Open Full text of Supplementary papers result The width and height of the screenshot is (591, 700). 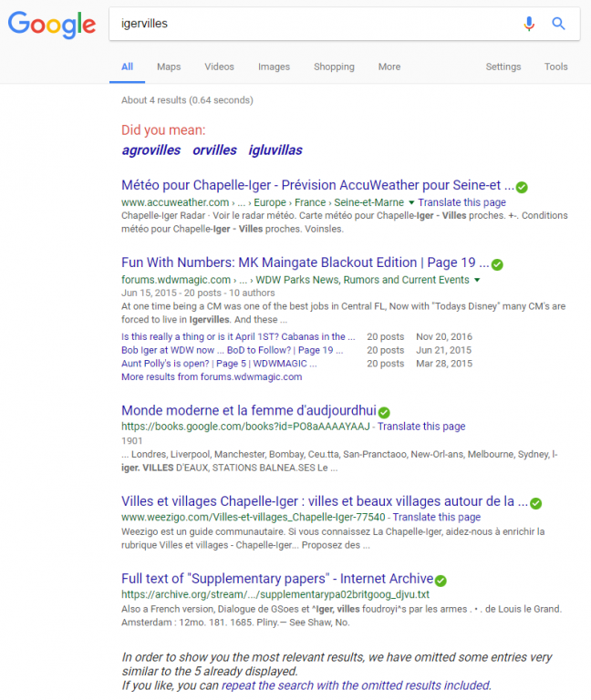point(277,579)
